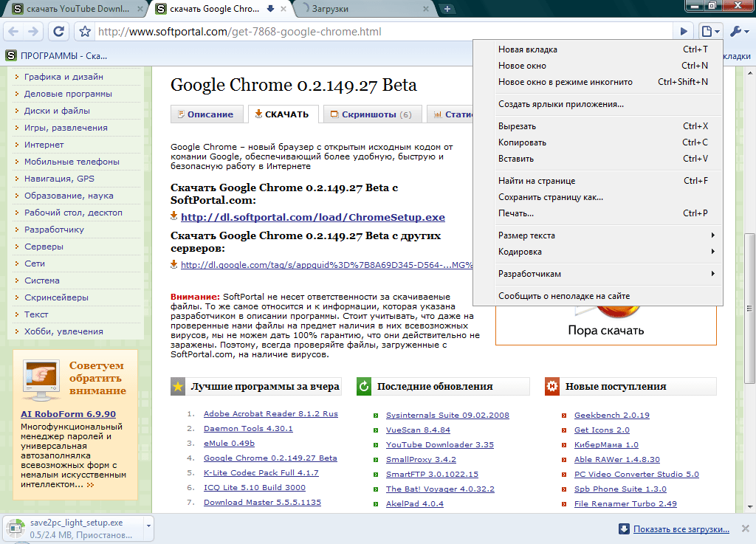Open Графика и дизайн category
The width and height of the screenshot is (756, 544).
(63, 77)
